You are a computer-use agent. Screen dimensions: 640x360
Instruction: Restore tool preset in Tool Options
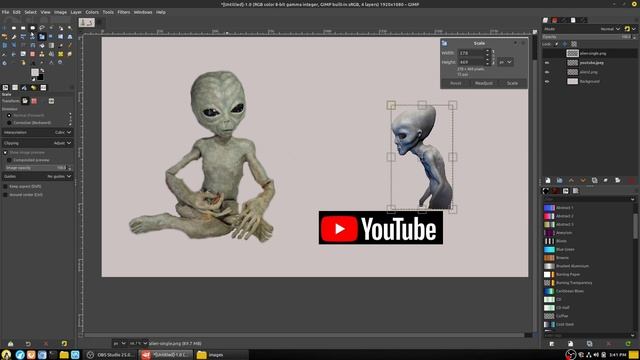28,344
